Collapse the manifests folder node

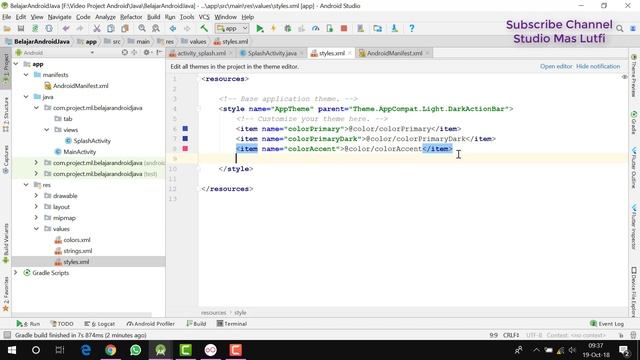point(26,75)
